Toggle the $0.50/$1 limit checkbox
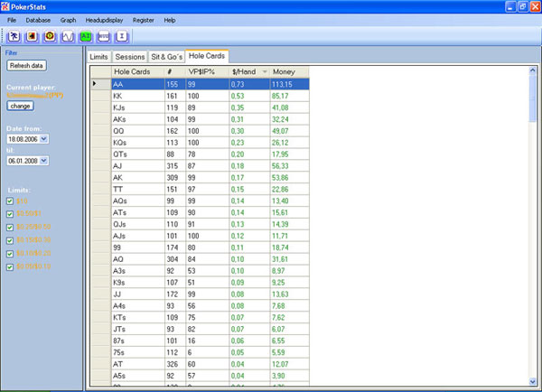 coord(10,214)
